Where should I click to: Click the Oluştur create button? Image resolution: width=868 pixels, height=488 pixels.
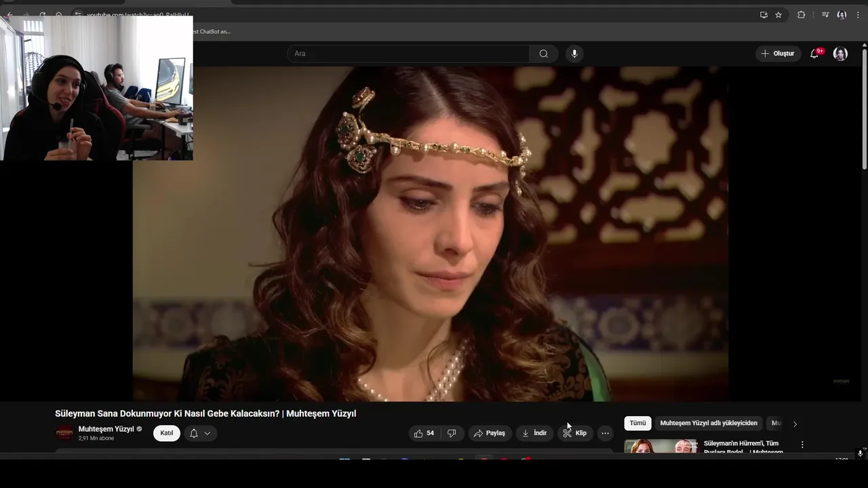tap(778, 54)
